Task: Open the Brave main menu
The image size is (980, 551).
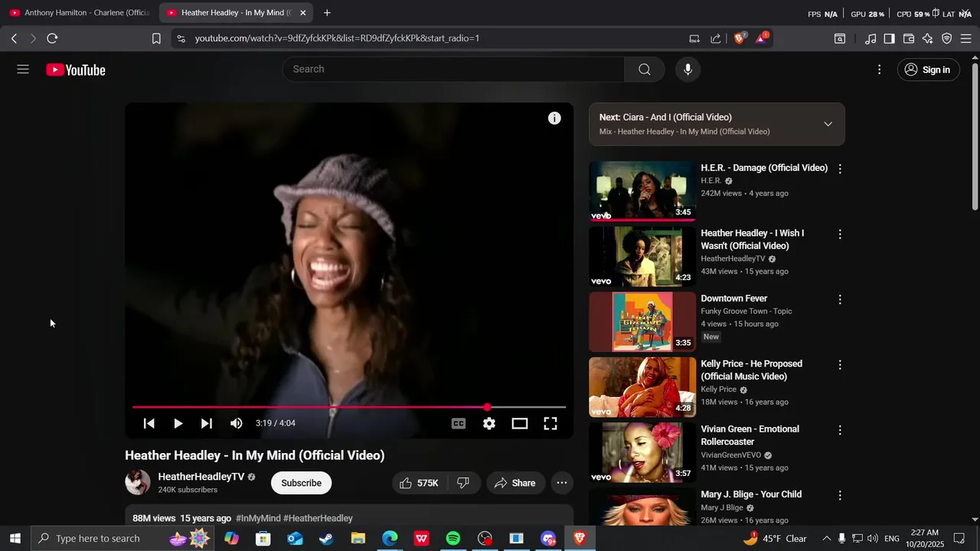Action: [x=966, y=38]
